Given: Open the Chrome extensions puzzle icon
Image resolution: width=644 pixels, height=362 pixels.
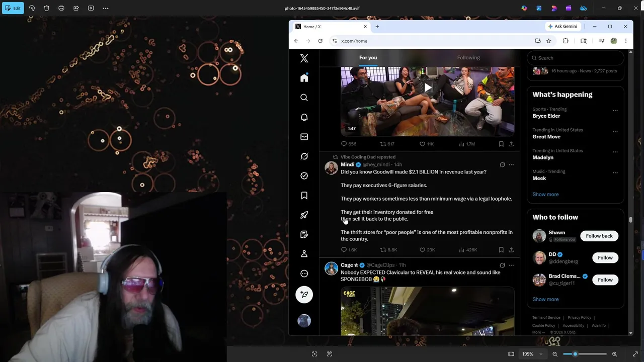Looking at the screenshot, I should click(566, 41).
